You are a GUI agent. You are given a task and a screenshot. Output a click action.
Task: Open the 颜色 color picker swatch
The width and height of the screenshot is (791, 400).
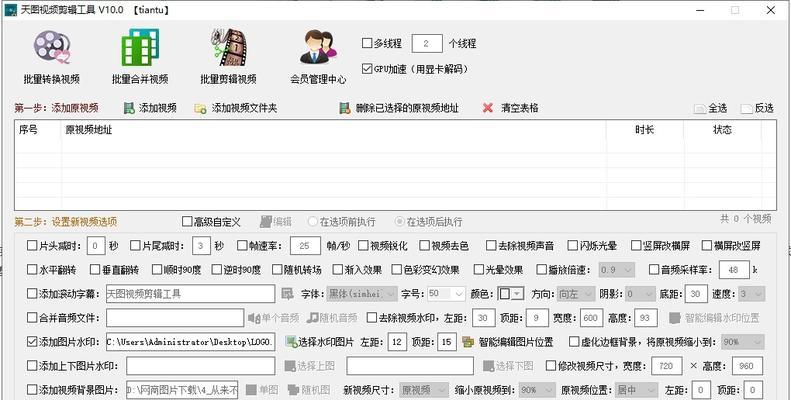click(x=511, y=294)
